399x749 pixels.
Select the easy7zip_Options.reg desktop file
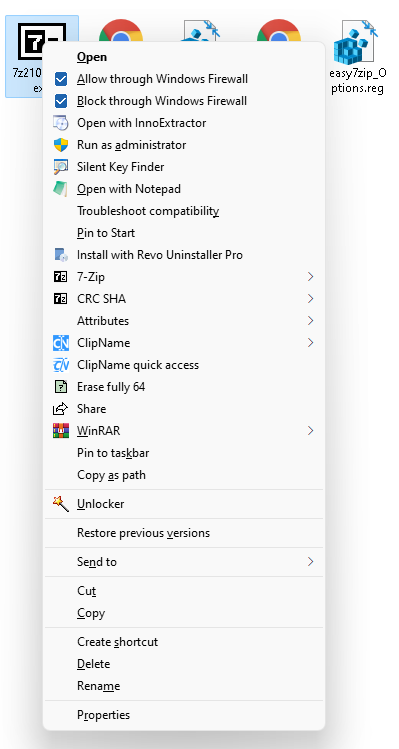click(357, 57)
